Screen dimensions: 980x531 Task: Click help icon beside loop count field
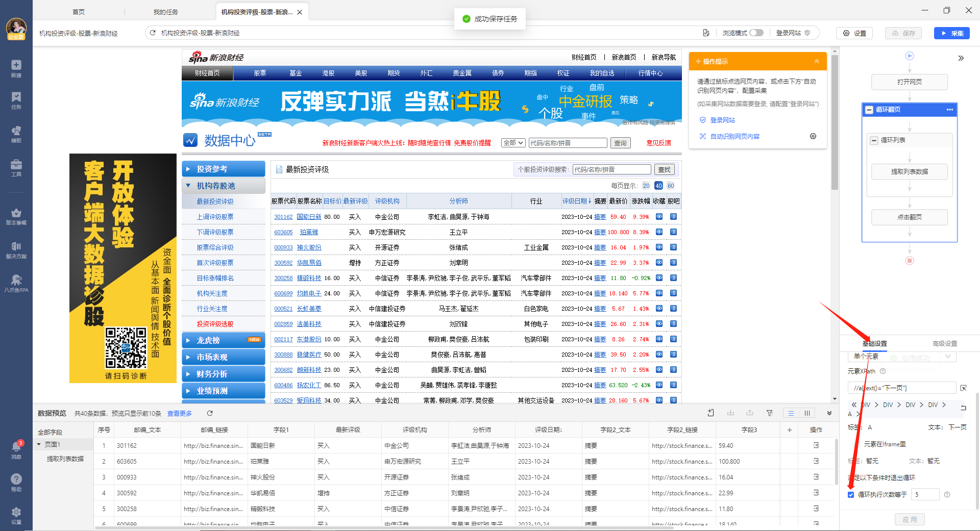point(947,495)
